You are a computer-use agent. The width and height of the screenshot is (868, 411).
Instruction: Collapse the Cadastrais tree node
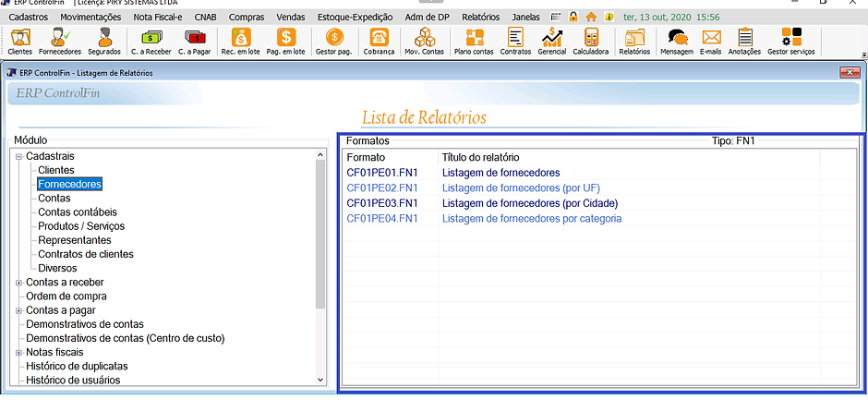pos(18,157)
